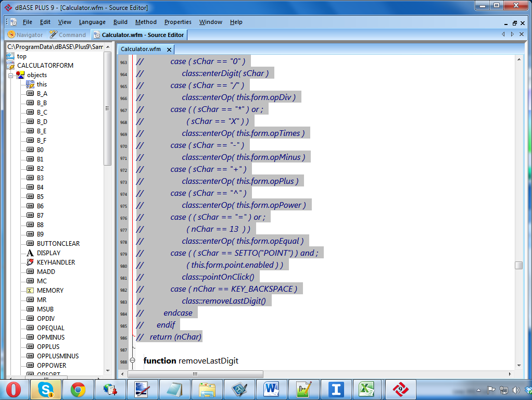The width and height of the screenshot is (532, 400).
Task: Select the BUTTONCLEAR object icon
Action: point(30,243)
